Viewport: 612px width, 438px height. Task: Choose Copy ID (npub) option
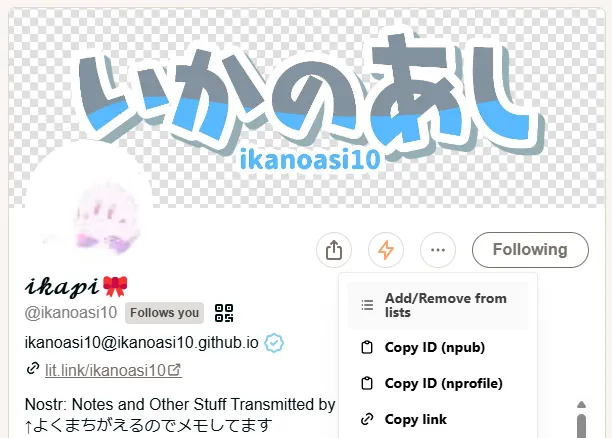click(x=438, y=347)
